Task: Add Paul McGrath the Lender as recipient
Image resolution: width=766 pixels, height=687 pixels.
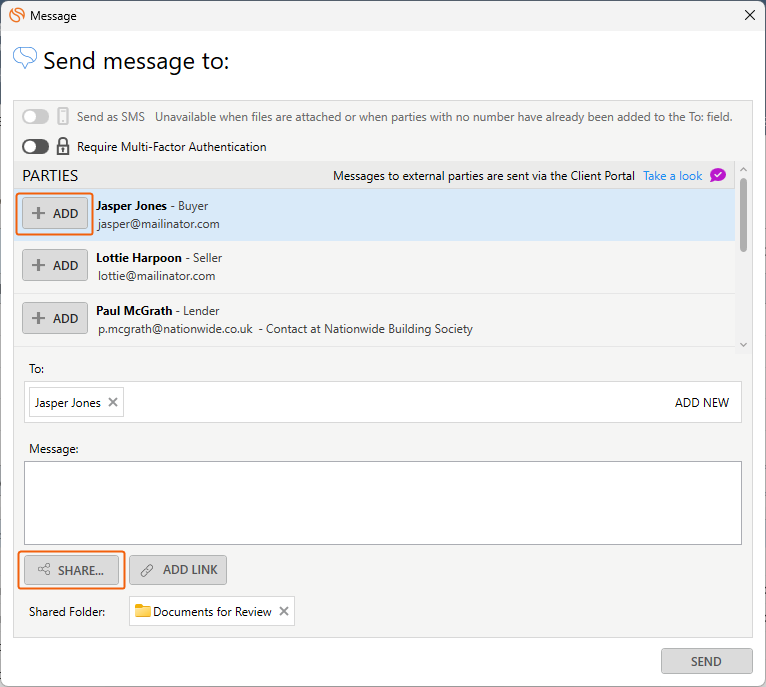Action: click(x=55, y=318)
